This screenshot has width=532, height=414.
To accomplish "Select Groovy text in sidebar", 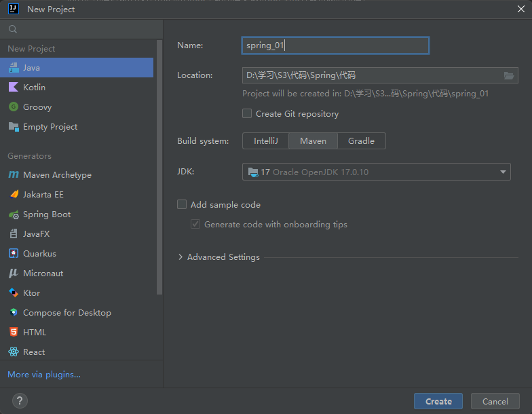I will (x=37, y=107).
